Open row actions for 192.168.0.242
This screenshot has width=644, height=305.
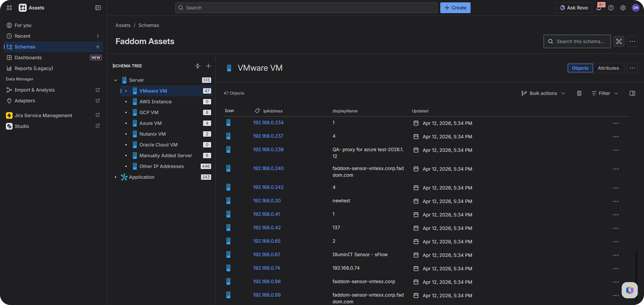click(616, 188)
